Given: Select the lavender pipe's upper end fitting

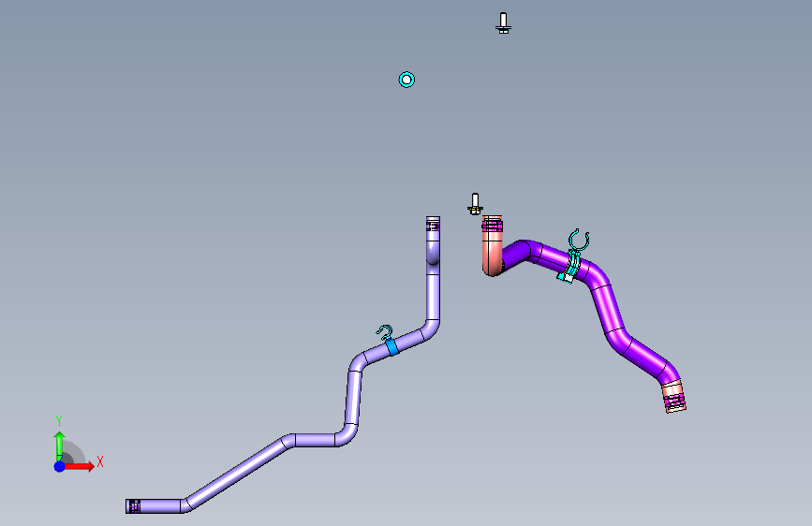Looking at the screenshot, I should click(x=433, y=225).
